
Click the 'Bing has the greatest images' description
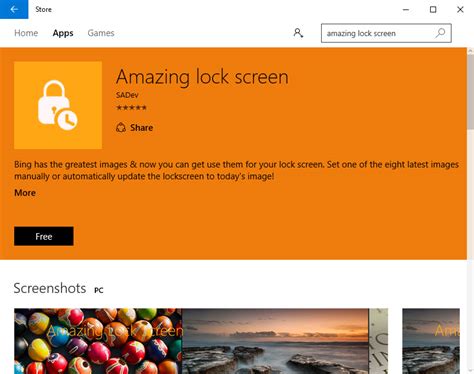[236, 170]
